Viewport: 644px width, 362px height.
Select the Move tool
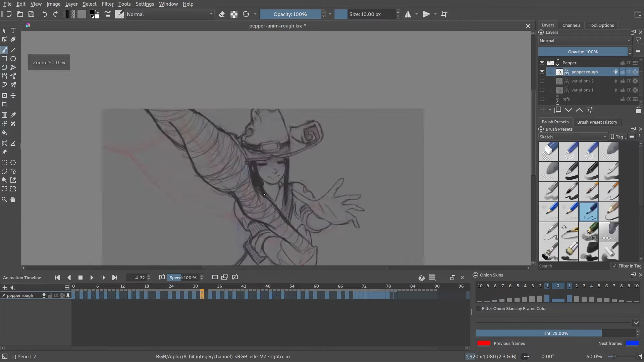point(13,96)
